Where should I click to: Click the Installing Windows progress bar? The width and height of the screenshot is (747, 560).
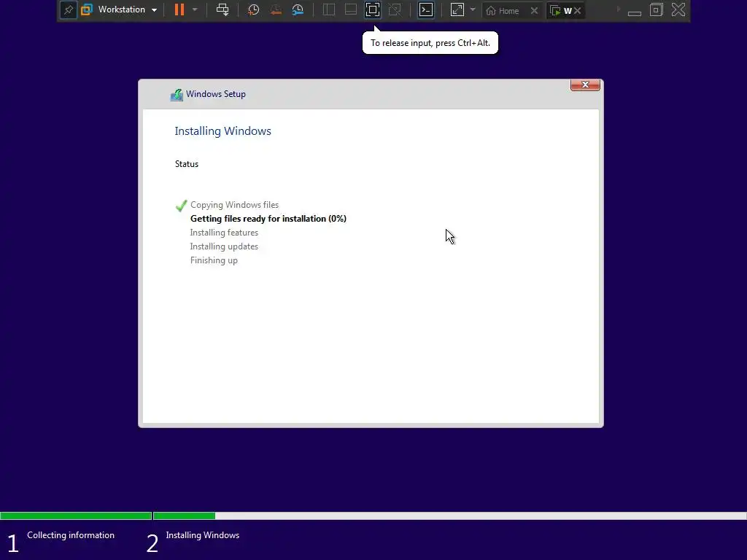(449, 516)
